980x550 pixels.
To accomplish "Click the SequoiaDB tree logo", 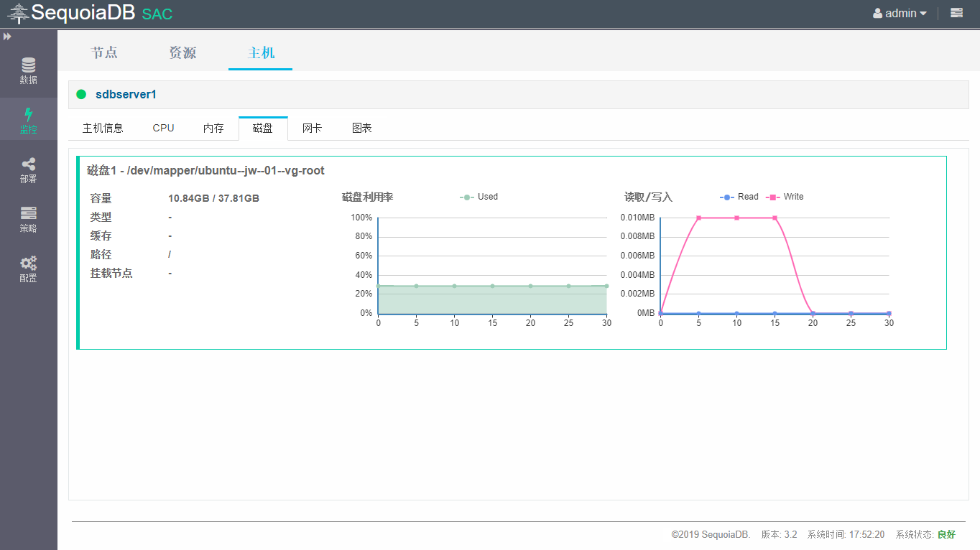I will pos(18,14).
